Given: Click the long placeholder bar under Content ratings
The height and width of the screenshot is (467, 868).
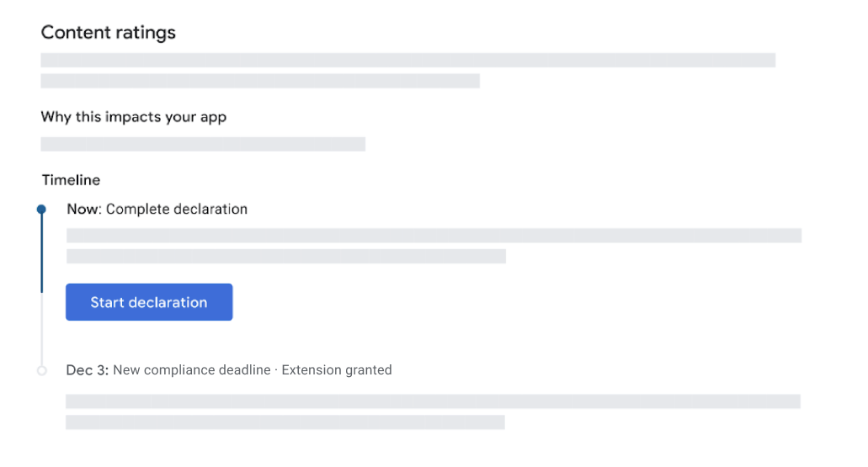Looking at the screenshot, I should (408, 61).
